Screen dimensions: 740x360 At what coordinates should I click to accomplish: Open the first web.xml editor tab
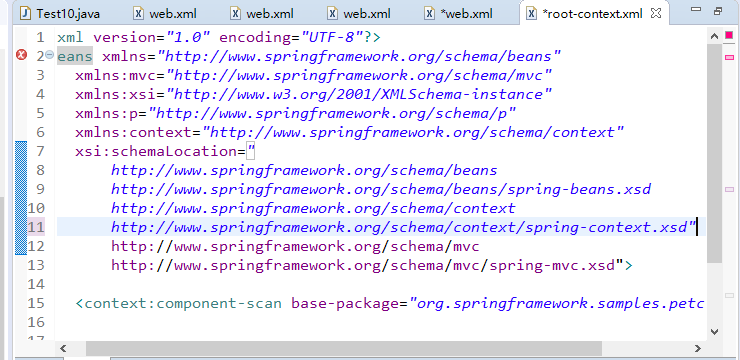point(165,13)
